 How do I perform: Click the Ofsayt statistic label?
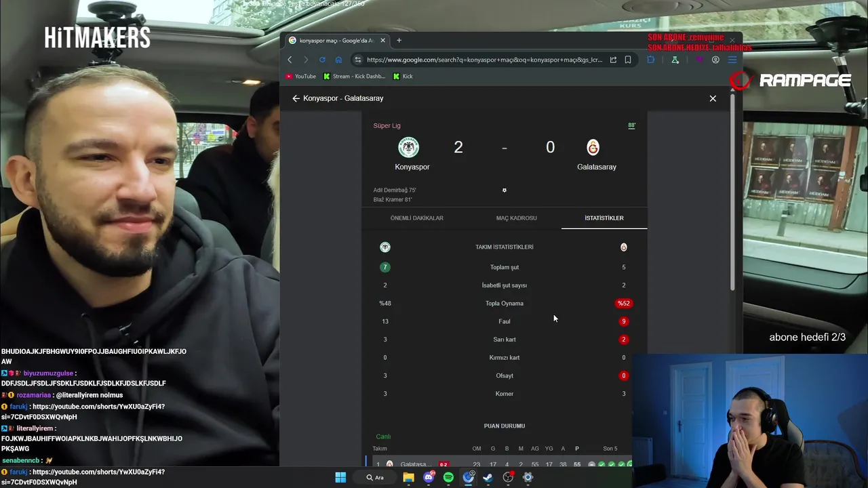tap(505, 375)
